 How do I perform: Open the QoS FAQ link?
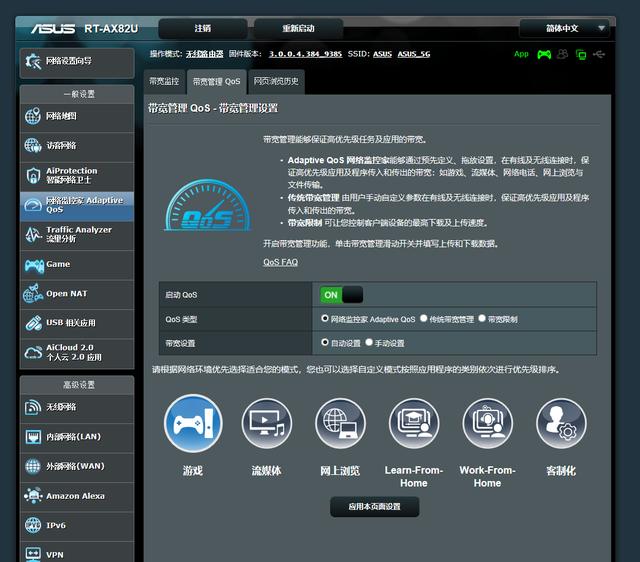pyautogui.click(x=280, y=262)
